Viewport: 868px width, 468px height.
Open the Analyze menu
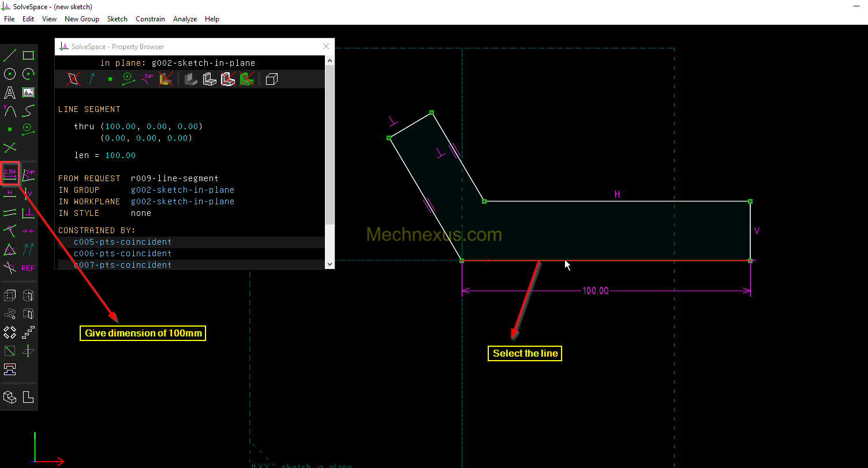[185, 19]
